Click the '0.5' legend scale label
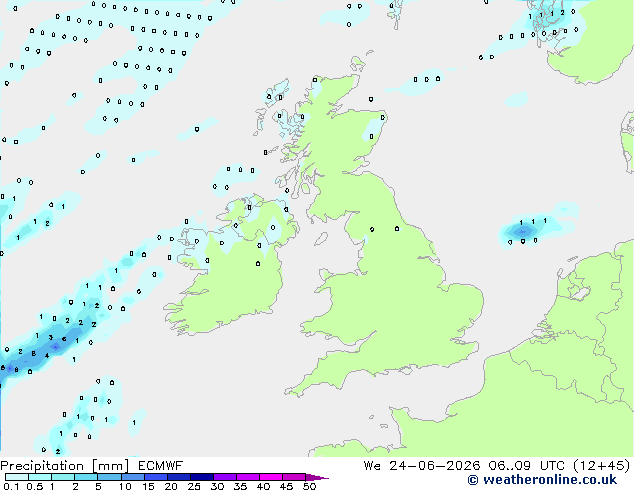 click(x=34, y=486)
